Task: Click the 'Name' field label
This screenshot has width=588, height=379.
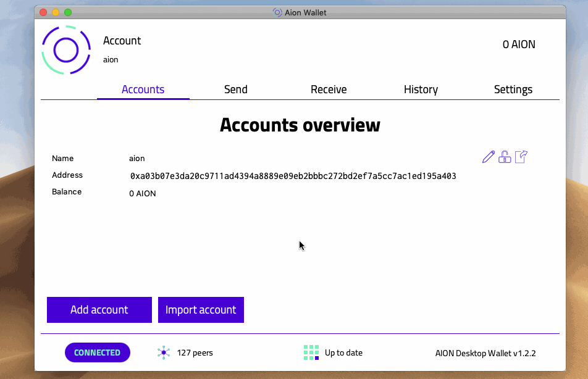Action: tap(62, 158)
